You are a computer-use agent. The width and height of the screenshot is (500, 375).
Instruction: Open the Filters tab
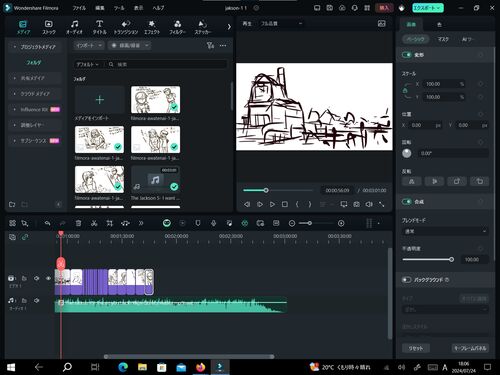[x=177, y=27]
